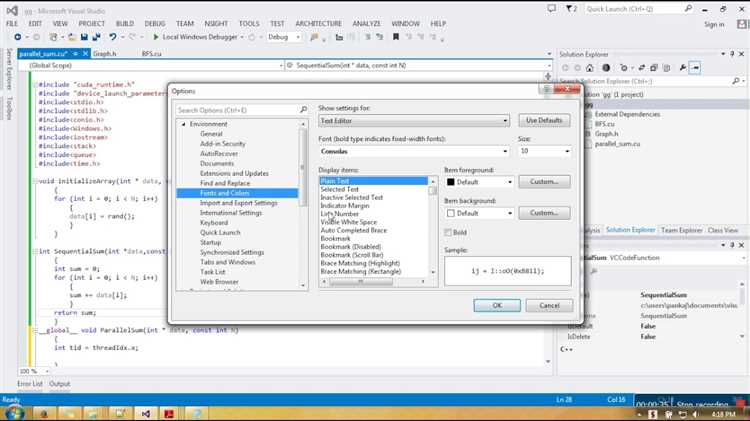The height and width of the screenshot is (421, 750).
Task: Click the pin icon on parallel_sum.cu tab
Action: click(x=76, y=54)
